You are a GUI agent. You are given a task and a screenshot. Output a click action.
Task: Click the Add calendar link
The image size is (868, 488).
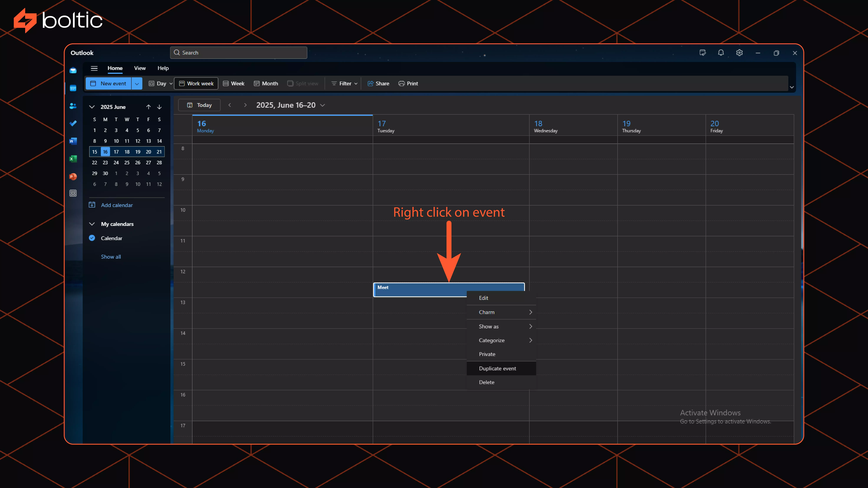tap(117, 205)
